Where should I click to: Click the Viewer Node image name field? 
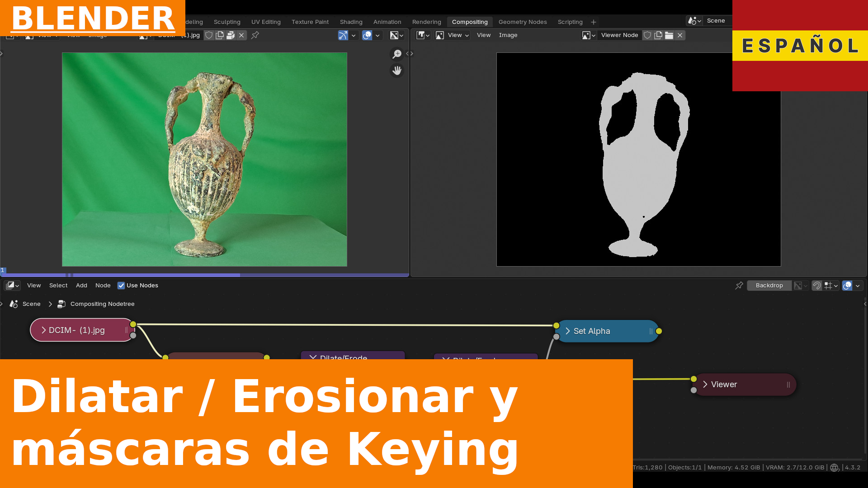(x=619, y=35)
